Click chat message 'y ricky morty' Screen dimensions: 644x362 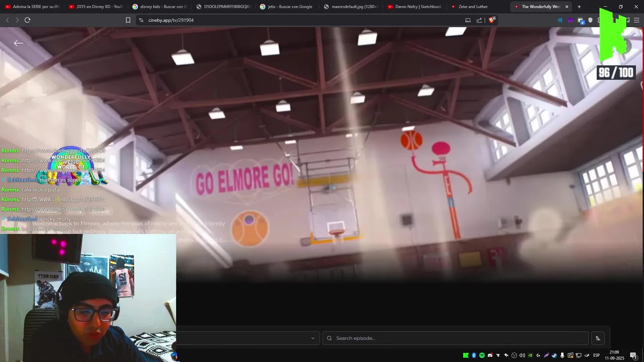point(55,219)
